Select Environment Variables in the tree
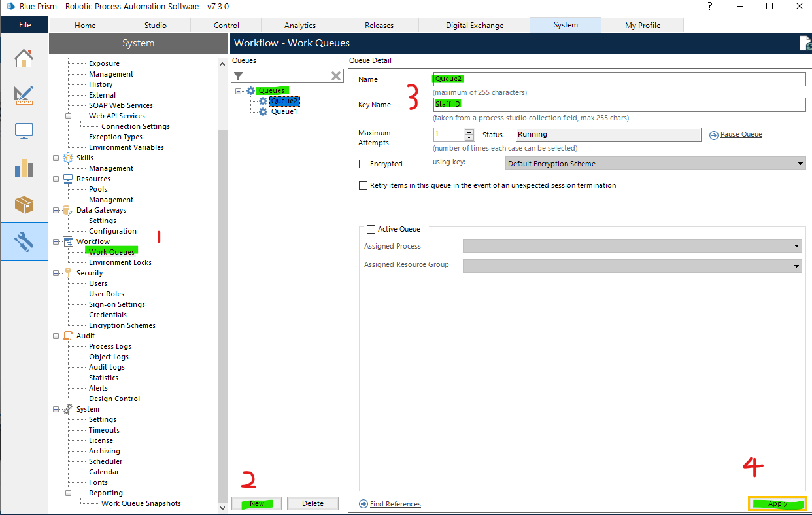812x515 pixels. 127,147
